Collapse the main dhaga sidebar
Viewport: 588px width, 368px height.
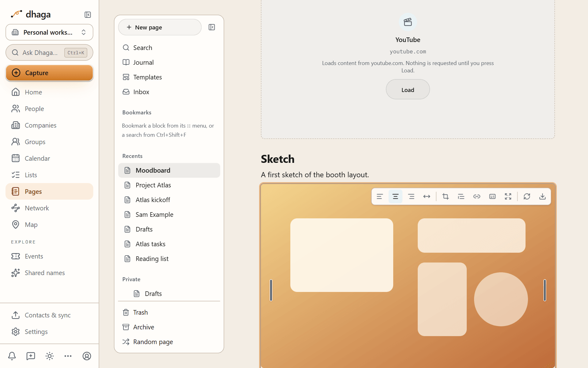(x=88, y=15)
